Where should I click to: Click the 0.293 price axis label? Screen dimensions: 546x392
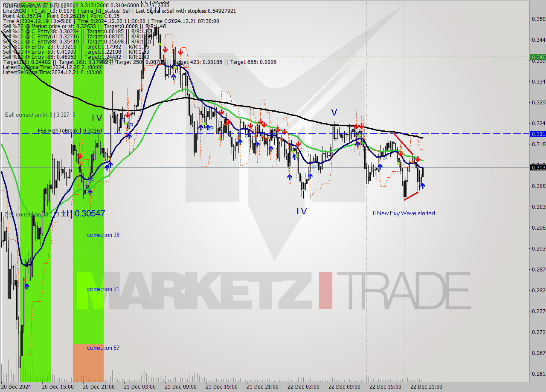click(538, 248)
